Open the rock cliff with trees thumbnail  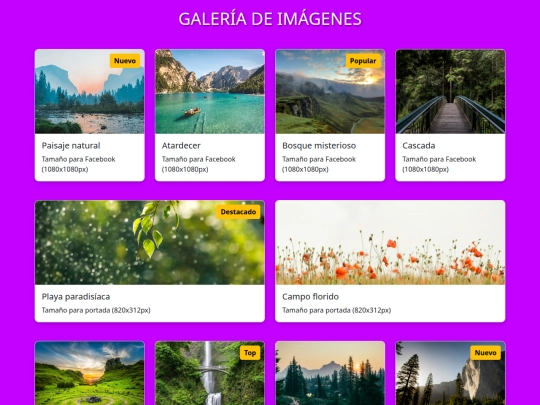click(x=450, y=373)
